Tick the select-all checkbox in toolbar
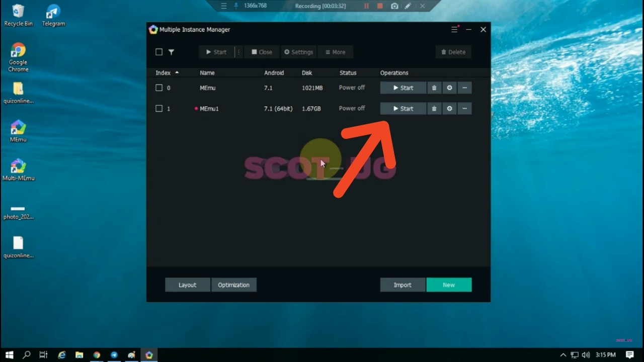 [x=159, y=52]
